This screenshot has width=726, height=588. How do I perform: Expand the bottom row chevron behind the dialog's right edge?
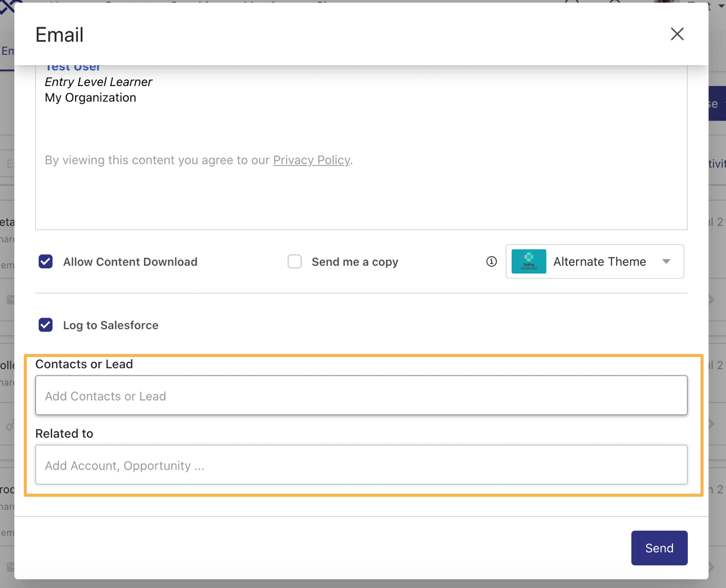click(x=712, y=567)
